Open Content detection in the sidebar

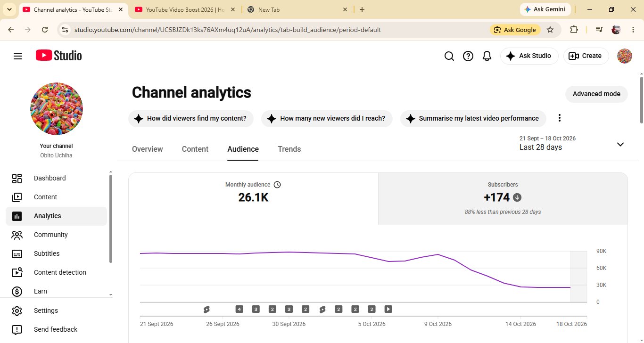coord(57,272)
